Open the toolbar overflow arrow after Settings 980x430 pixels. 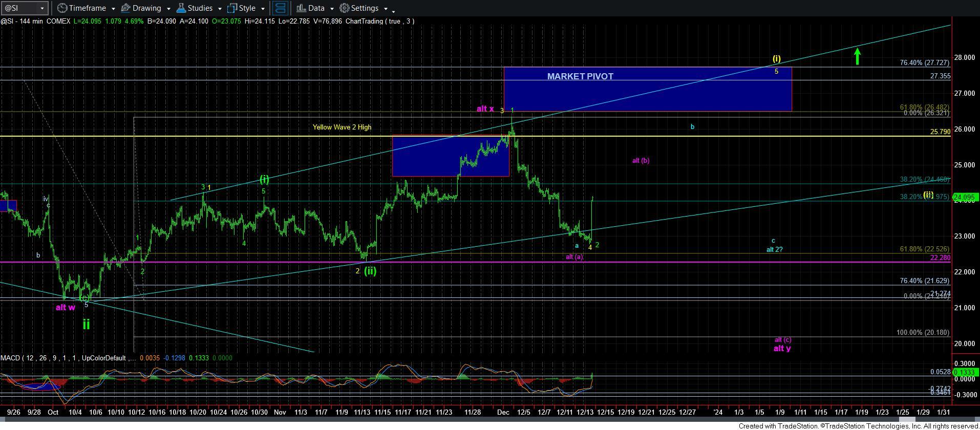(x=393, y=10)
